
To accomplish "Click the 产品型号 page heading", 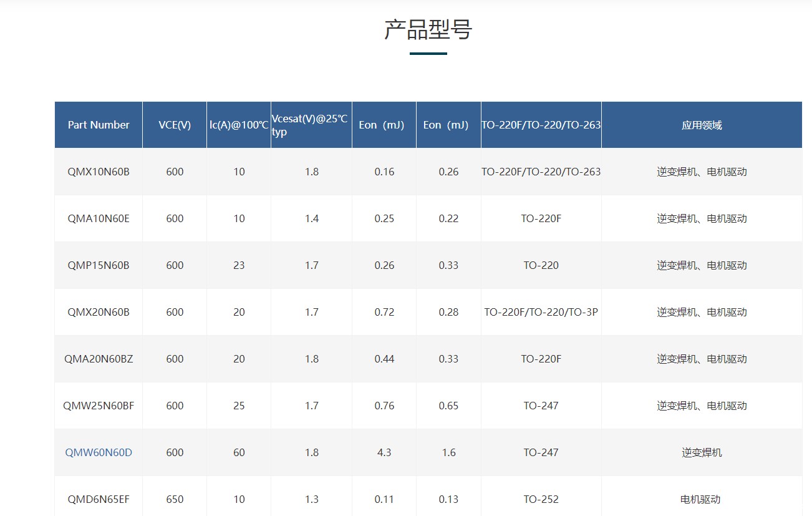I will click(428, 30).
